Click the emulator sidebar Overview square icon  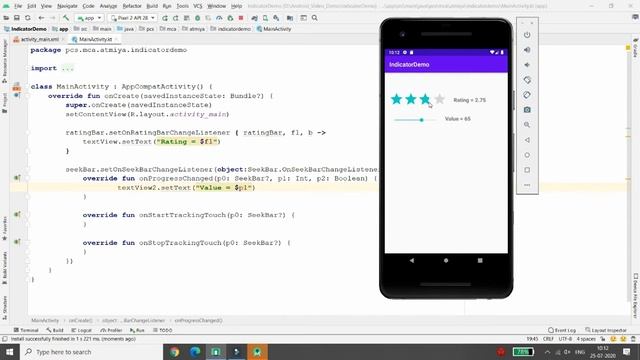(527, 170)
